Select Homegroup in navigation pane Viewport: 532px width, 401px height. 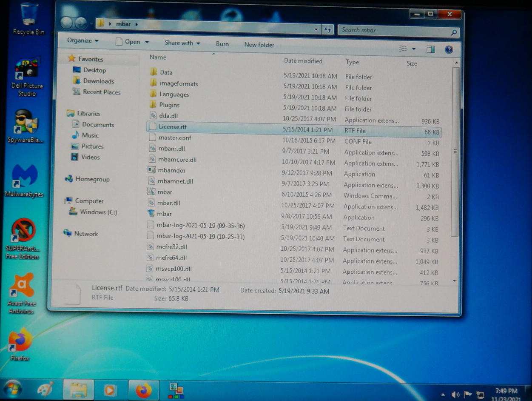pyautogui.click(x=87, y=179)
